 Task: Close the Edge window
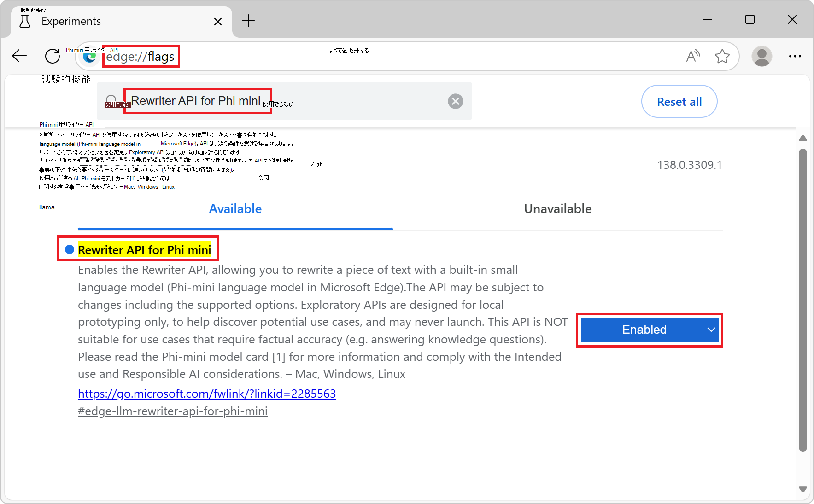point(792,20)
